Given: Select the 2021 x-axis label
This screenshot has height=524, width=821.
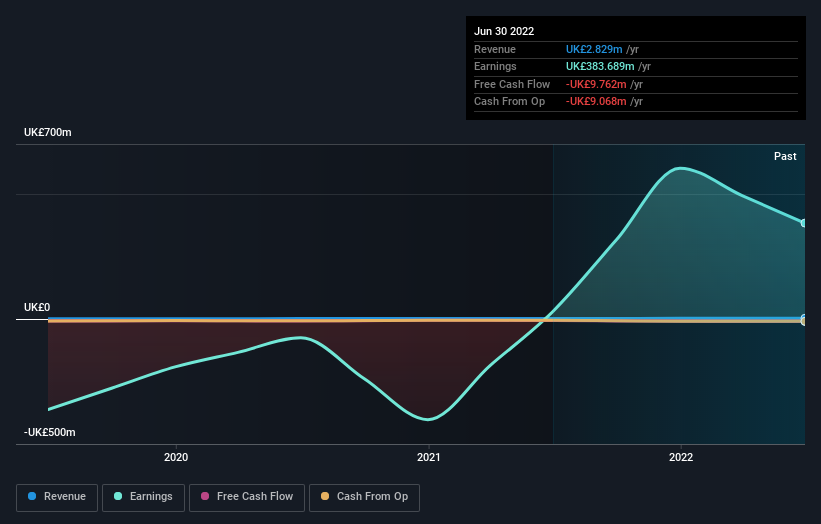Looking at the screenshot, I should click(428, 457).
